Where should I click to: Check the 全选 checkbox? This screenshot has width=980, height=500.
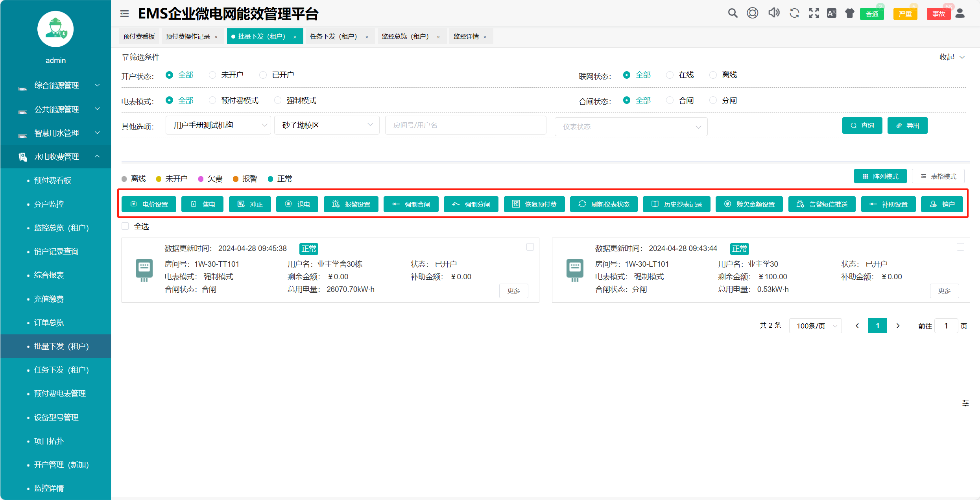point(125,226)
